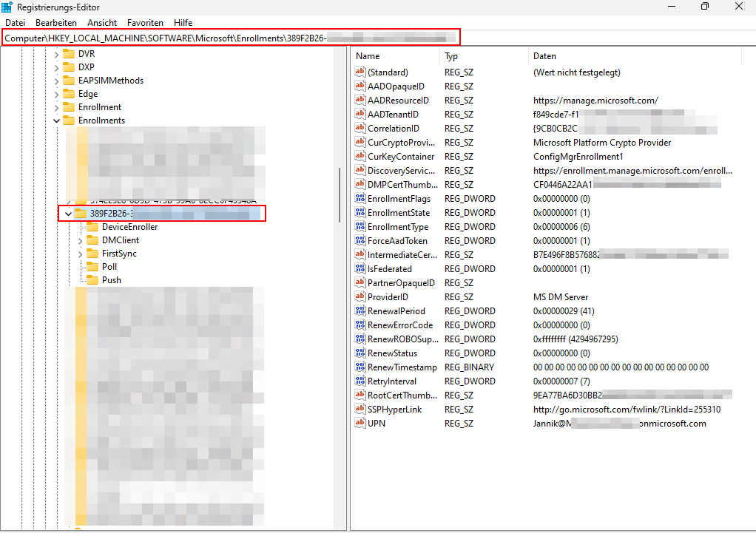The width and height of the screenshot is (756, 533).
Task: Select the AADTenantID string value icon
Action: (361, 115)
